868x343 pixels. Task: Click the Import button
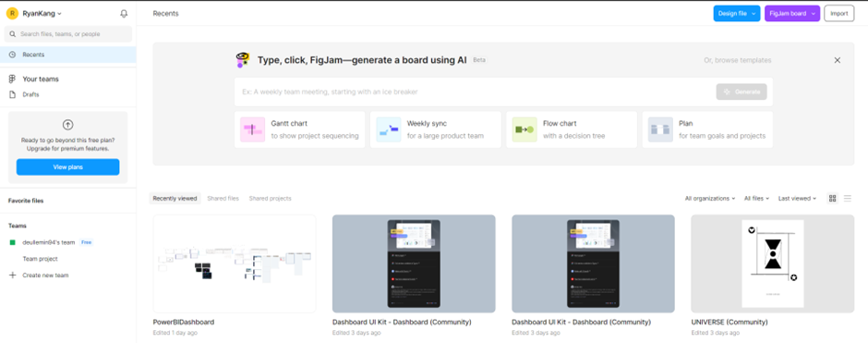pos(838,13)
